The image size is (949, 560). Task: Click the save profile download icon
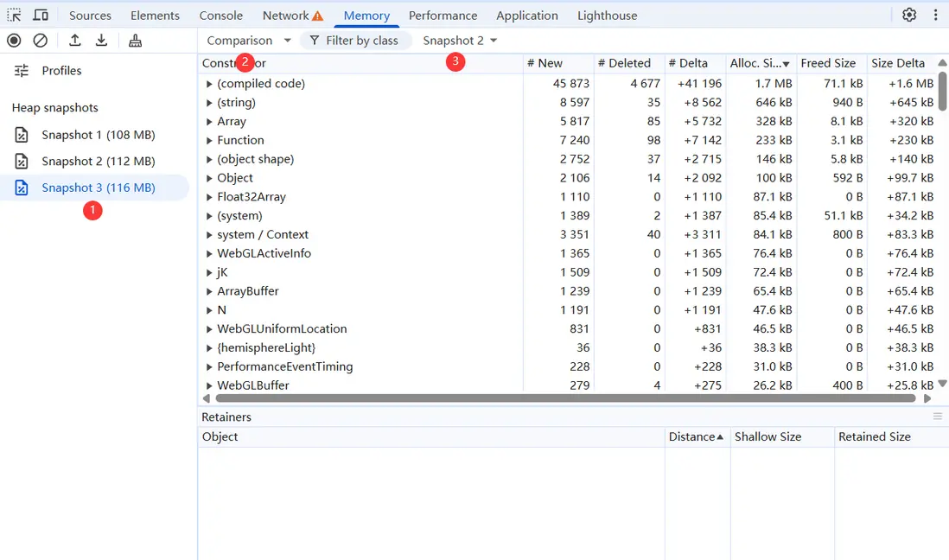coord(102,41)
